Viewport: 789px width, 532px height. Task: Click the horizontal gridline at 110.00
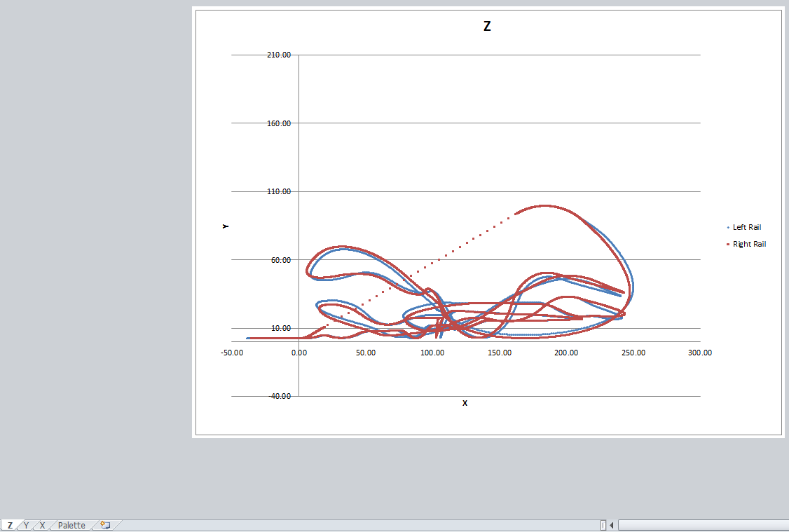point(490,191)
